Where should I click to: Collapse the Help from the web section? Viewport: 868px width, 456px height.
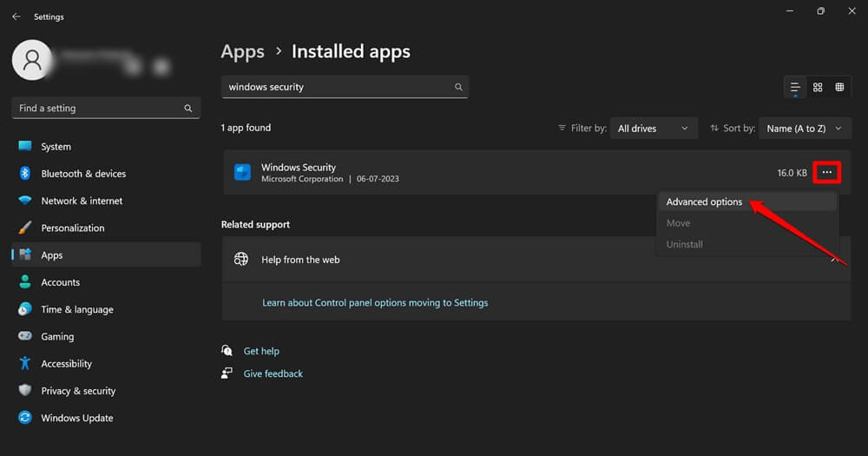(x=834, y=260)
